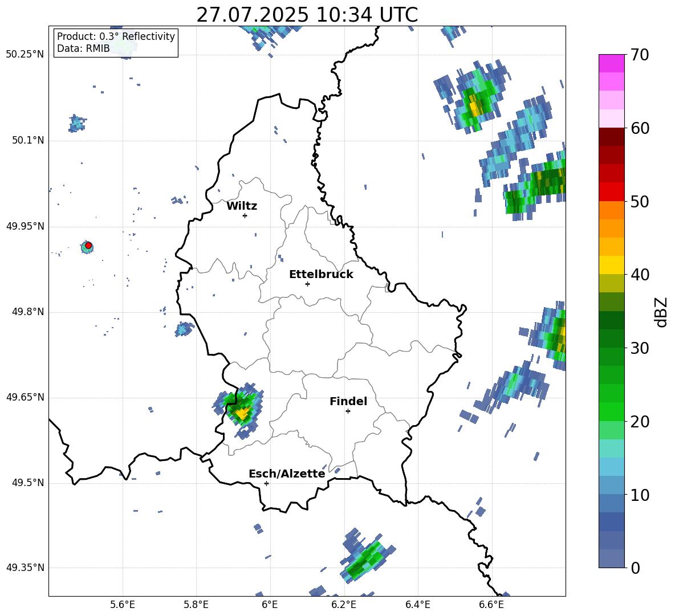Click the red dot radar marker

pyautogui.click(x=88, y=246)
